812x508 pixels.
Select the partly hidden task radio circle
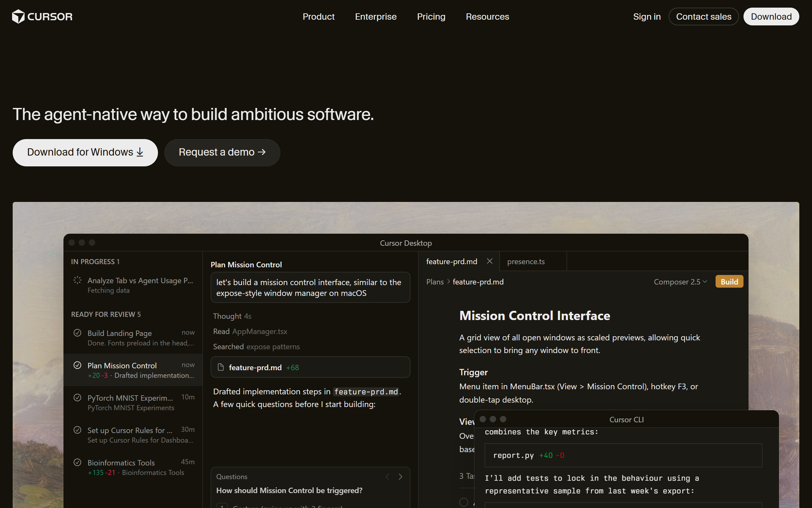(x=463, y=502)
